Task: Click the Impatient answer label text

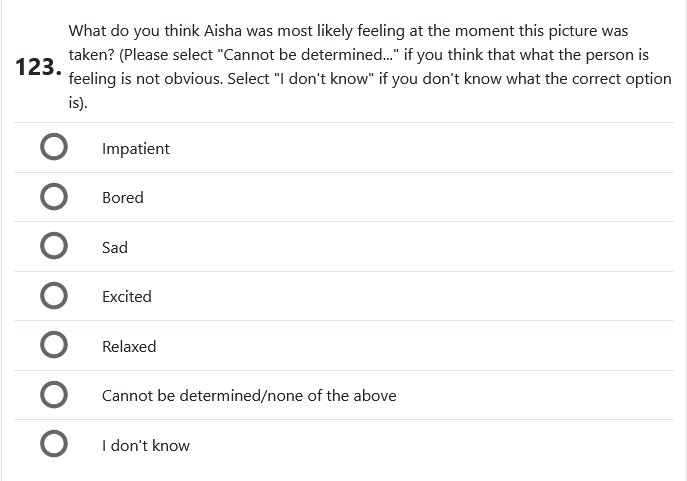Action: (x=136, y=148)
